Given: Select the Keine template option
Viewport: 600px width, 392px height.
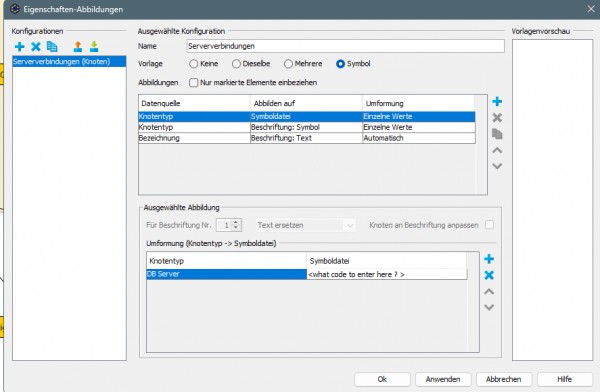Looking at the screenshot, I should coord(194,64).
